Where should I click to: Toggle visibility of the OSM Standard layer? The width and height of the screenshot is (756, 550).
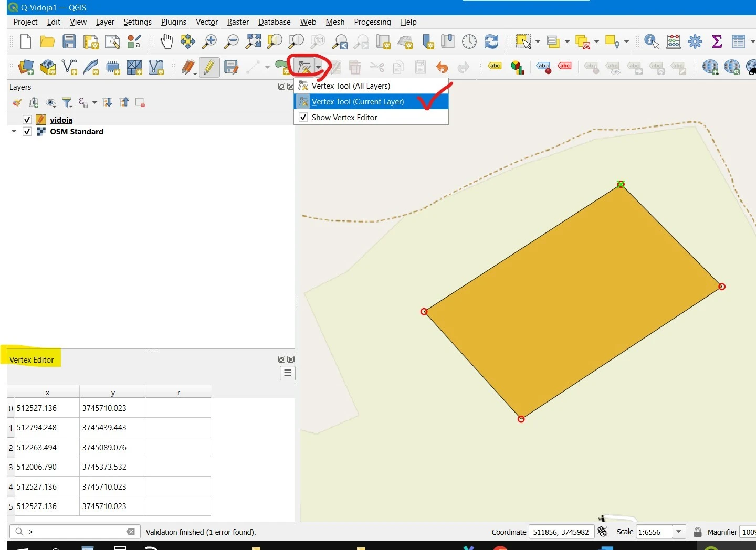pos(27,132)
